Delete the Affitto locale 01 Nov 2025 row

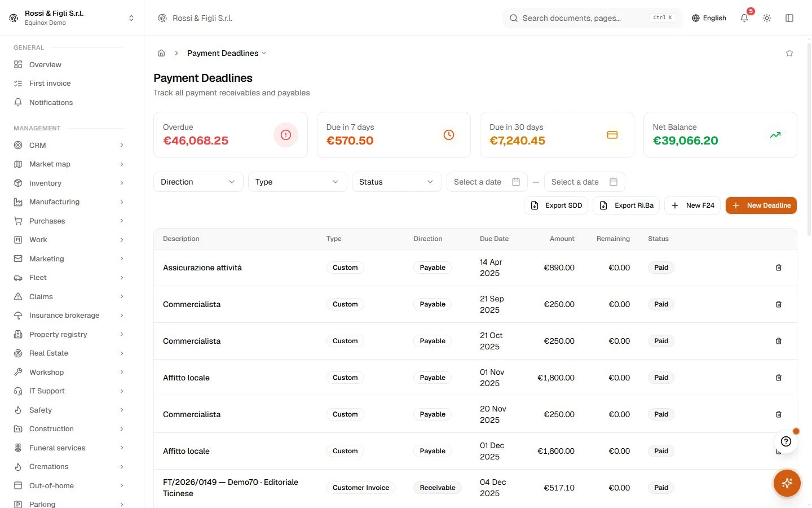pyautogui.click(x=779, y=378)
